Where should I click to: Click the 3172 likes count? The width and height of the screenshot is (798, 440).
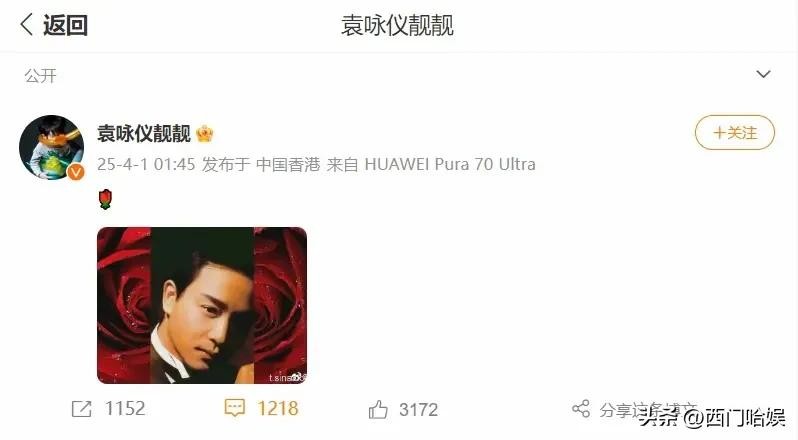pyautogui.click(x=418, y=409)
